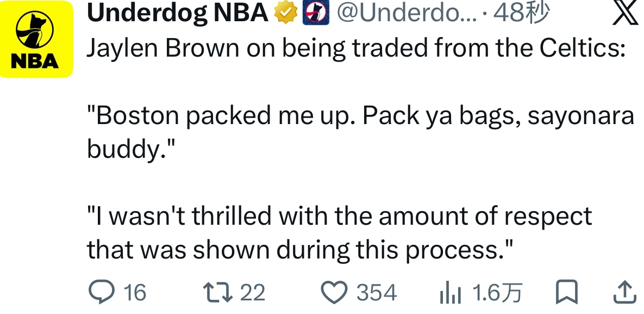Bookmark the tweet with the bookmark icon
This screenshot has height=314, width=644.
pos(567,292)
